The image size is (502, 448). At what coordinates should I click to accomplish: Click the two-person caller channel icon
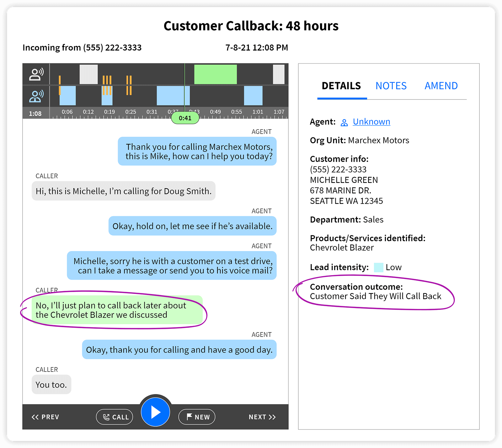(36, 96)
